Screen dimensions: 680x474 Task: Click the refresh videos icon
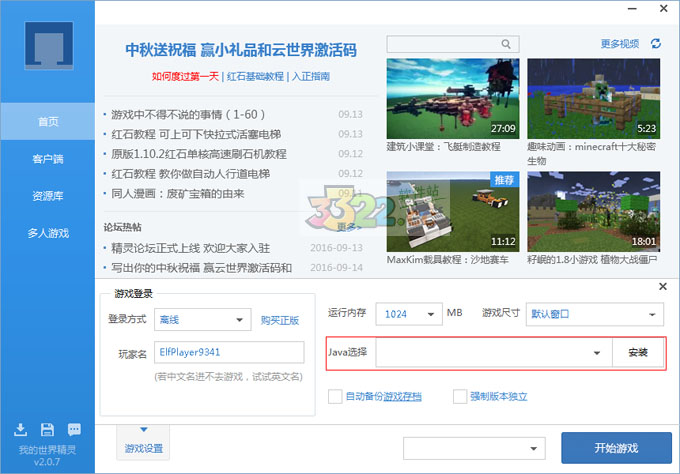[x=656, y=43]
